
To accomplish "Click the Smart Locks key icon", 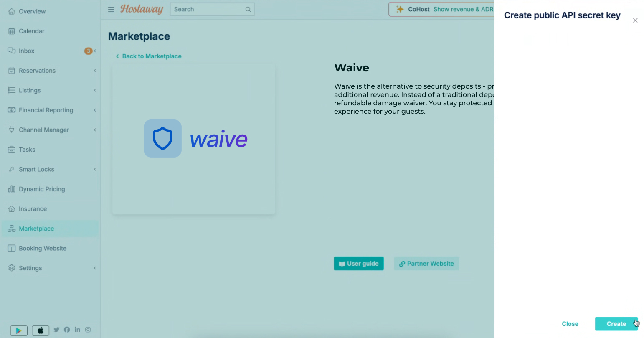I will tap(12, 169).
